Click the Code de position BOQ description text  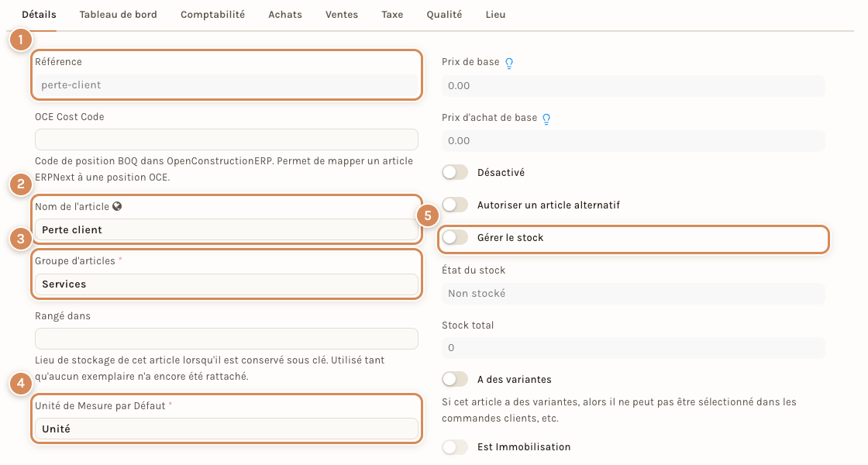pyautogui.click(x=224, y=170)
